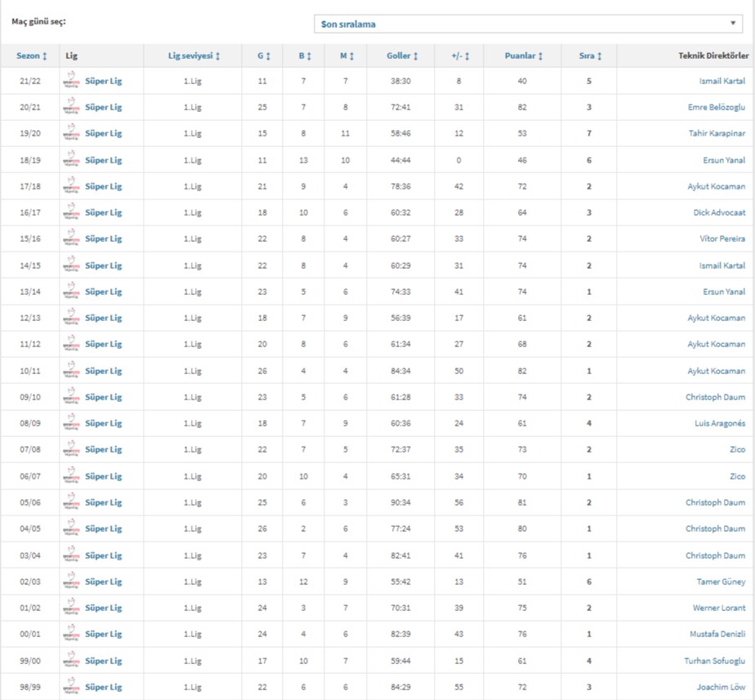Click league logo in 21/22 row
The height and width of the screenshot is (700, 755).
tap(71, 80)
